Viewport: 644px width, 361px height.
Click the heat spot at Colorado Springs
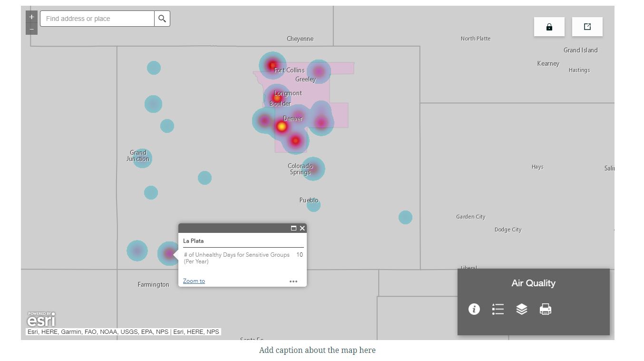(x=312, y=169)
